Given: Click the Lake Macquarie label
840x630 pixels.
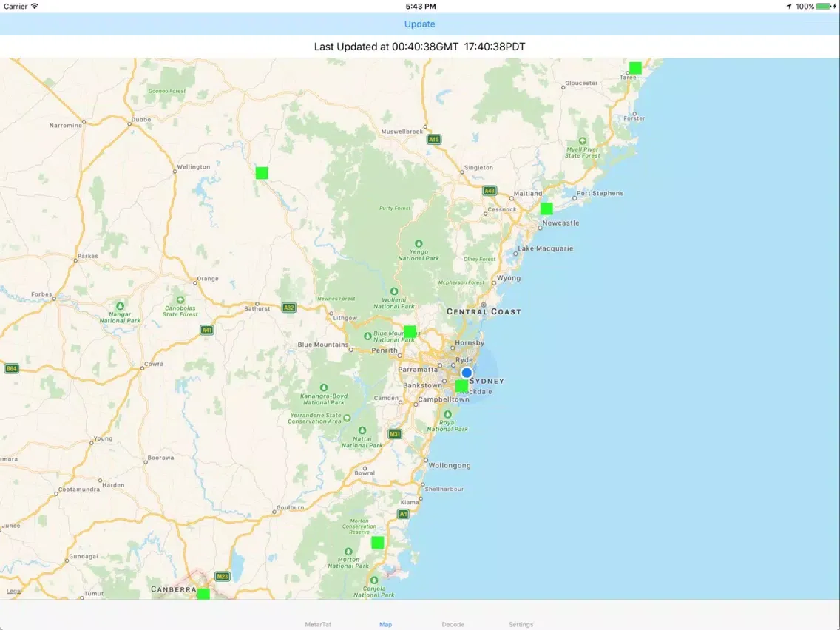Looking at the screenshot, I should coord(546,248).
